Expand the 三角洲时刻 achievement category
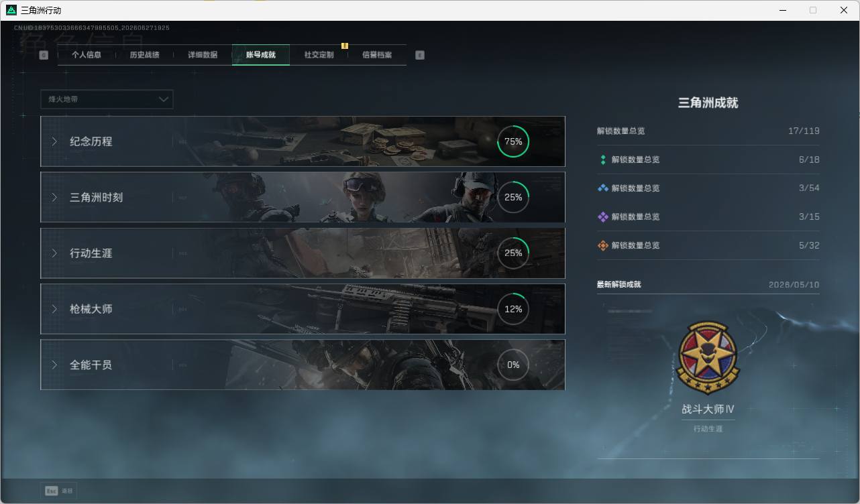860x504 pixels. (x=303, y=197)
